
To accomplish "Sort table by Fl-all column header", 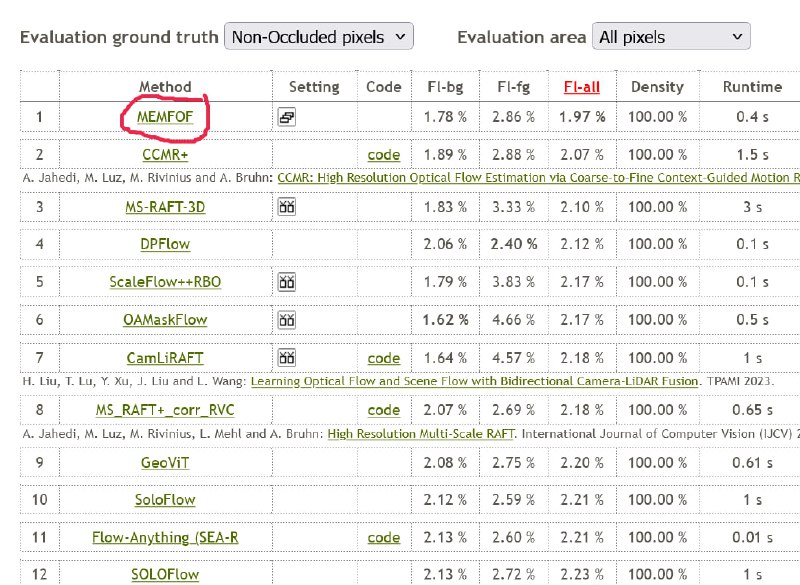I will pyautogui.click(x=582, y=87).
